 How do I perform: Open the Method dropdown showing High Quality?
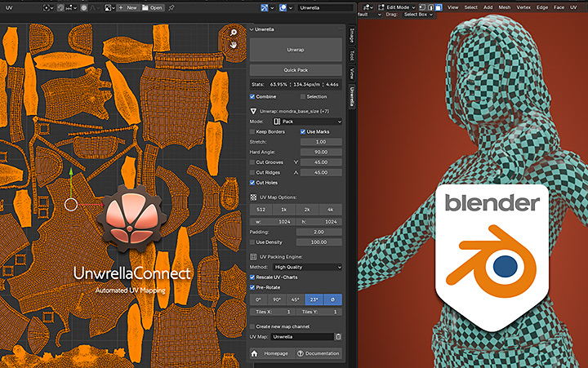(307, 267)
